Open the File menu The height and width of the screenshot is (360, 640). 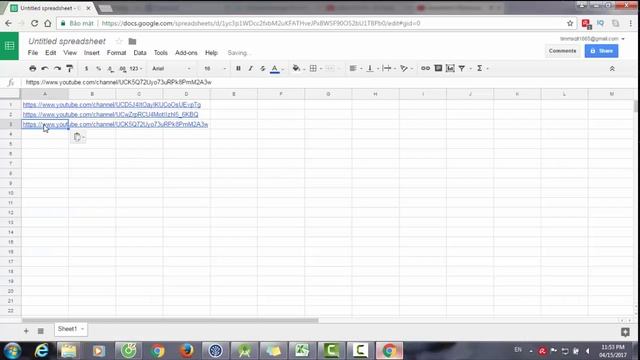point(33,53)
